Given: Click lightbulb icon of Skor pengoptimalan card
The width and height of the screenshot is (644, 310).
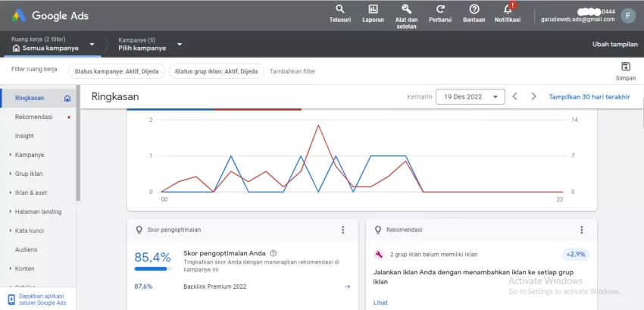Looking at the screenshot, I should click(x=139, y=230).
